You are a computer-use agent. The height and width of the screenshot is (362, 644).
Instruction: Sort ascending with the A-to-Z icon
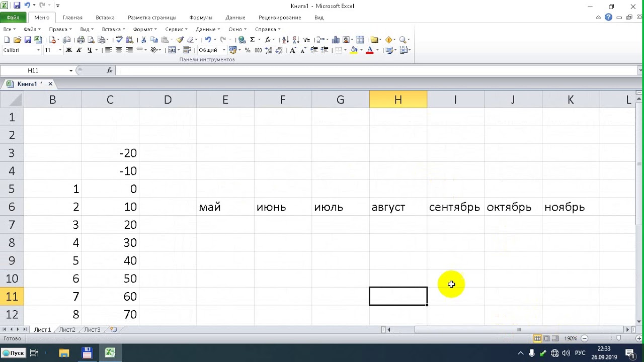pos(285,40)
